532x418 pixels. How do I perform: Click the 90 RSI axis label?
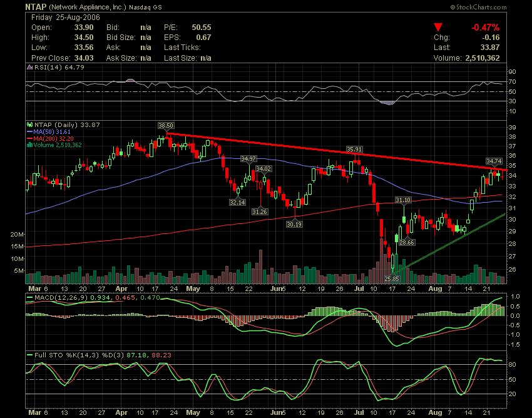513,71
